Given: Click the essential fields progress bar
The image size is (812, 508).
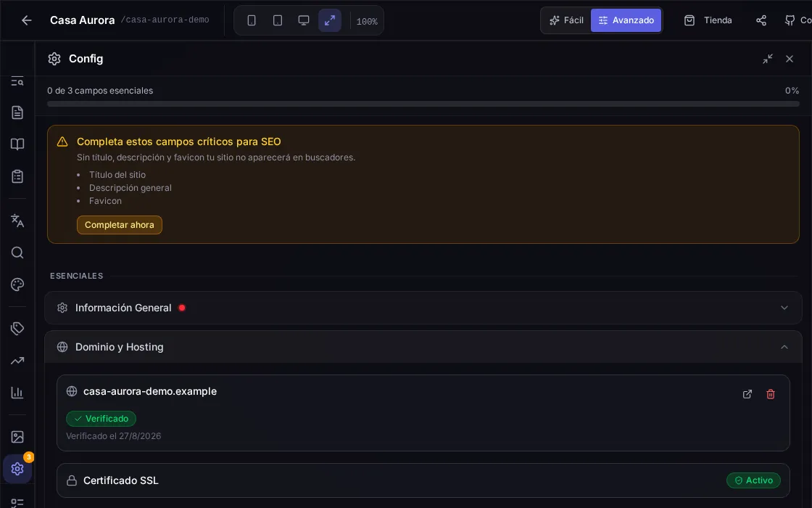Looking at the screenshot, I should 423,104.
